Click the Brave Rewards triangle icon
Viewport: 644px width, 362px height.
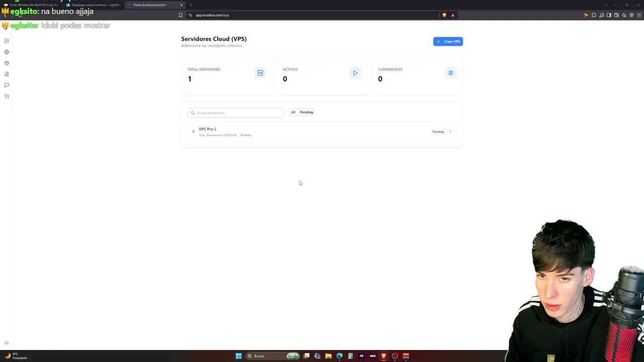click(x=452, y=15)
